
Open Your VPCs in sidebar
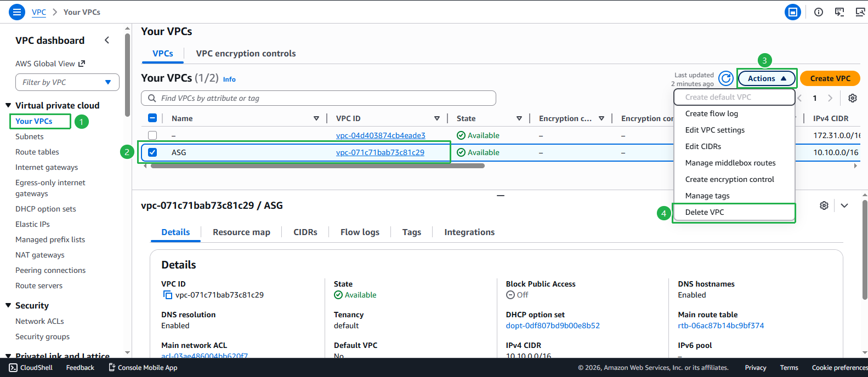[34, 121]
